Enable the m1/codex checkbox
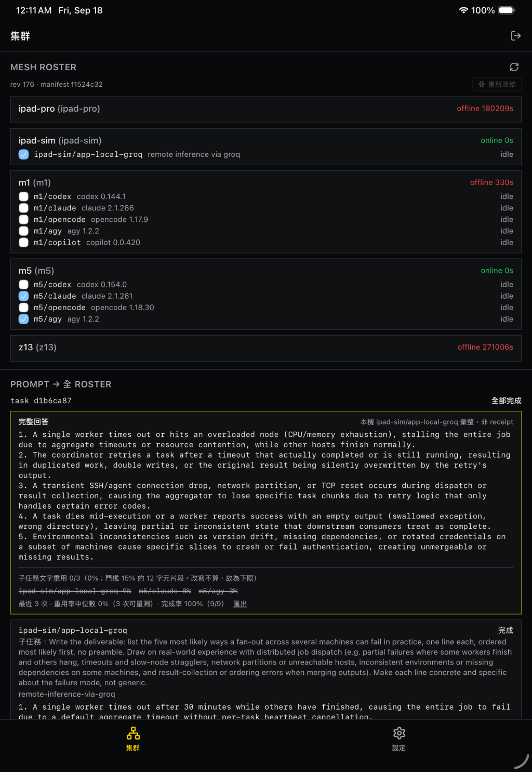Screen dimensions: 532x772 23,196
